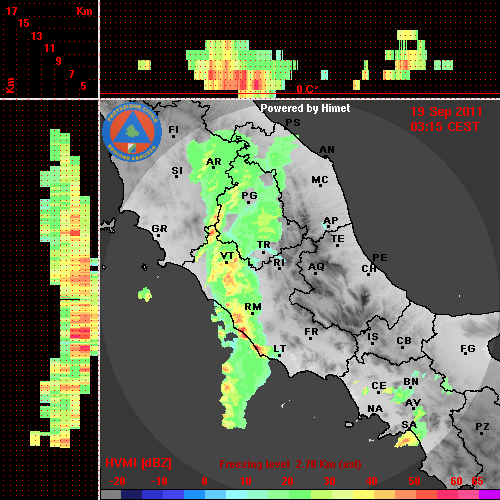This screenshot has height=500, width=500.
Task: Click the GR city marker on the map
Action: [158, 236]
